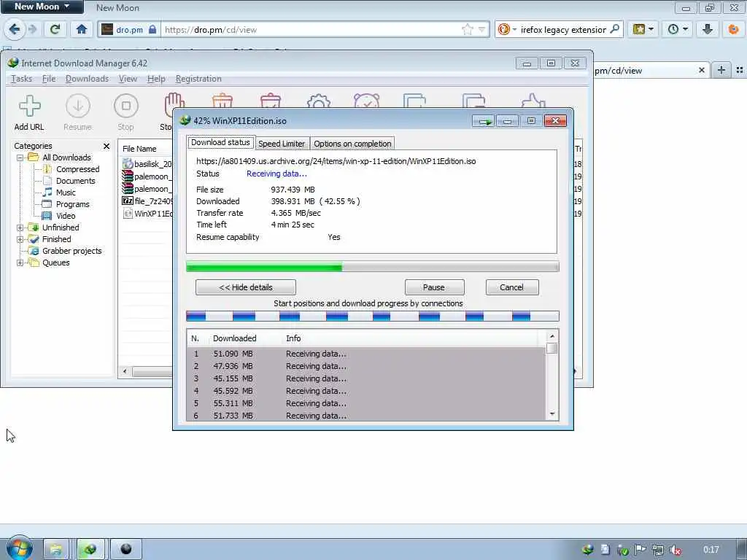The height and width of the screenshot is (560, 747).
Task: Select the Download status tab
Action: [x=220, y=142]
